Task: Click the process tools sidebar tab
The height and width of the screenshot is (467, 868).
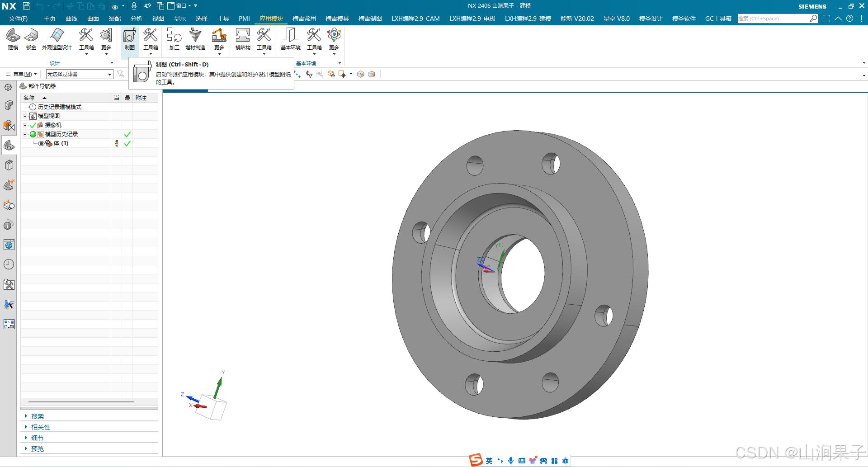Action: 9,284
